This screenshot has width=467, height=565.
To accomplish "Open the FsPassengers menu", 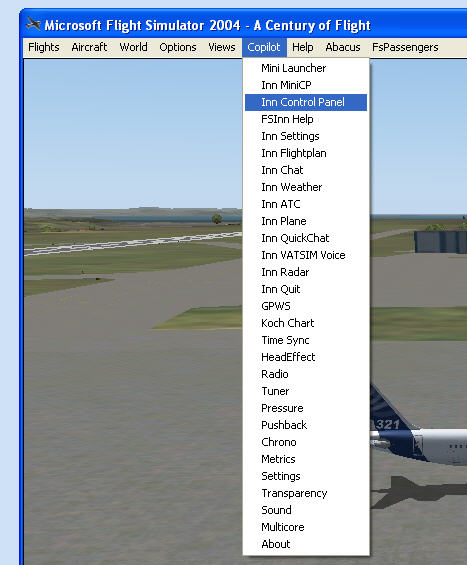I will coord(405,47).
